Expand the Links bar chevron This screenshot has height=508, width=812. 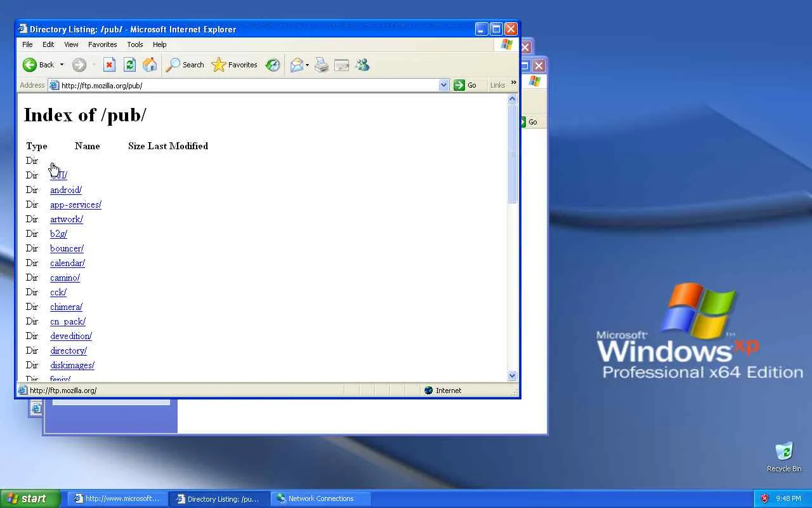coord(513,83)
